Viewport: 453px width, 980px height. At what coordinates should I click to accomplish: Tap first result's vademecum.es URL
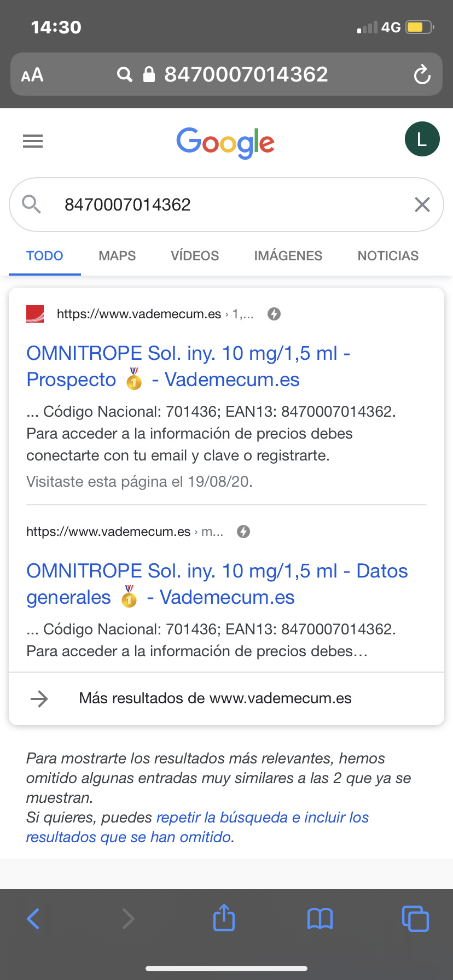[155, 314]
